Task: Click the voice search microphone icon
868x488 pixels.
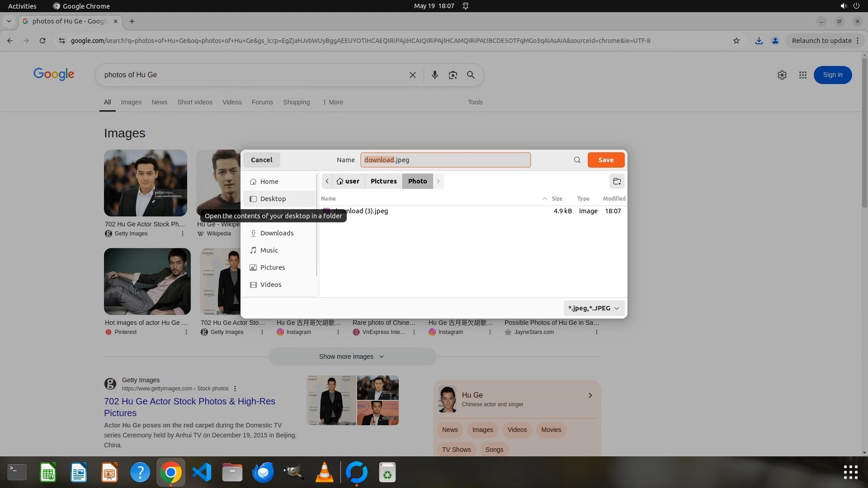Action: pos(434,75)
